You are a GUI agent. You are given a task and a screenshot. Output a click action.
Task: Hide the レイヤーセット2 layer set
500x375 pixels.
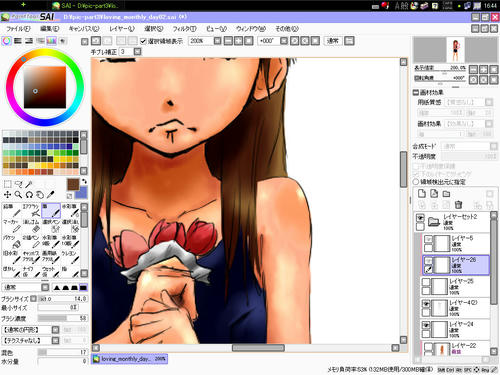pos(420,218)
